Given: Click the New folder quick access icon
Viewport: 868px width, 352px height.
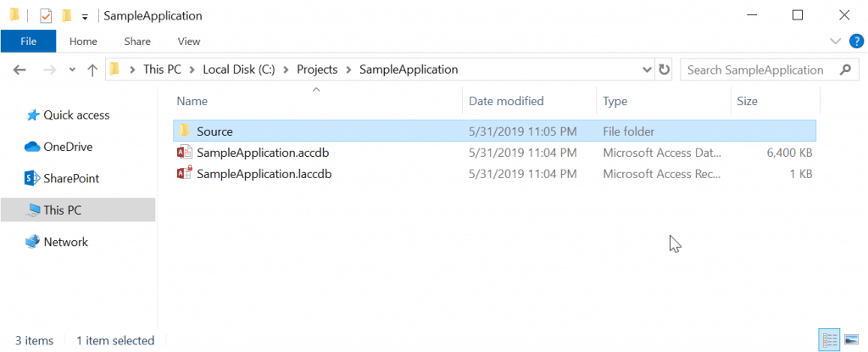Looking at the screenshot, I should (67, 15).
